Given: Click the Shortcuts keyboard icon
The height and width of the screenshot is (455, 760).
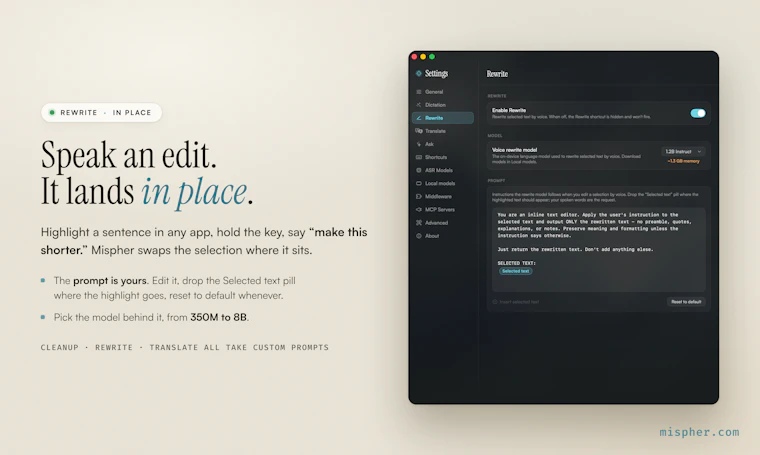Looking at the screenshot, I should [419, 157].
